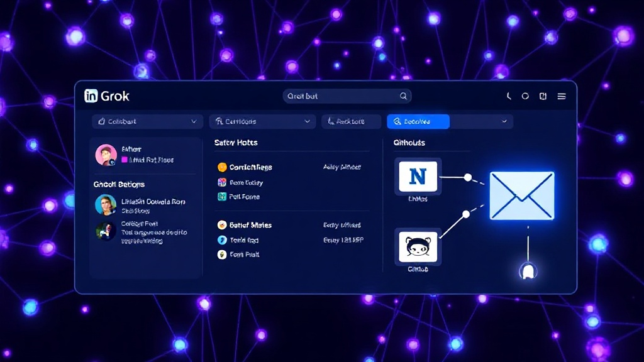Open the 'Tanid Ited' row
The image size is (644, 362).
pyautogui.click(x=291, y=240)
